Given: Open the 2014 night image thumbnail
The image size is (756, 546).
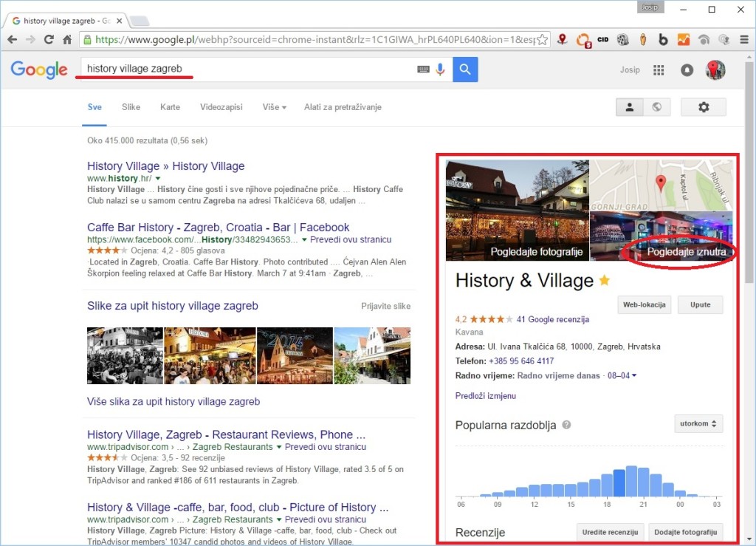Looking at the screenshot, I should point(295,355).
